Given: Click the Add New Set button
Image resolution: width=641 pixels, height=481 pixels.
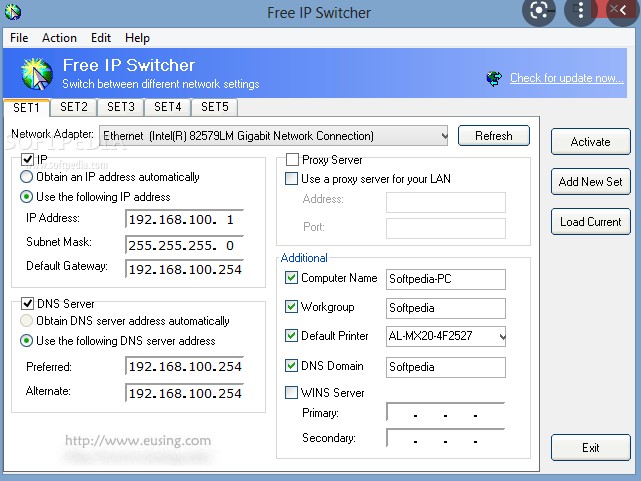Looking at the screenshot, I should [590, 181].
